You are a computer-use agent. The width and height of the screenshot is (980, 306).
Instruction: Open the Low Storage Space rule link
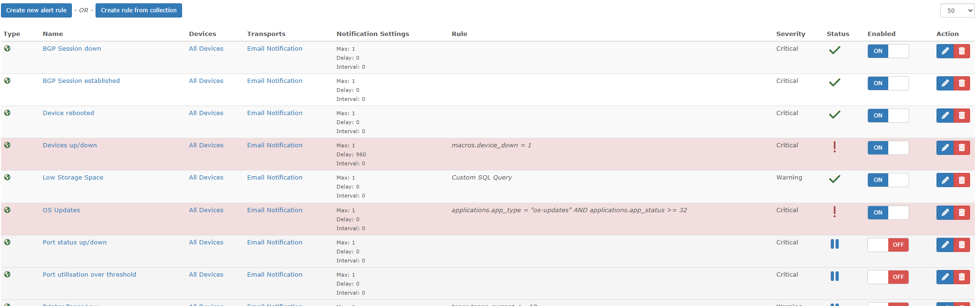point(73,178)
